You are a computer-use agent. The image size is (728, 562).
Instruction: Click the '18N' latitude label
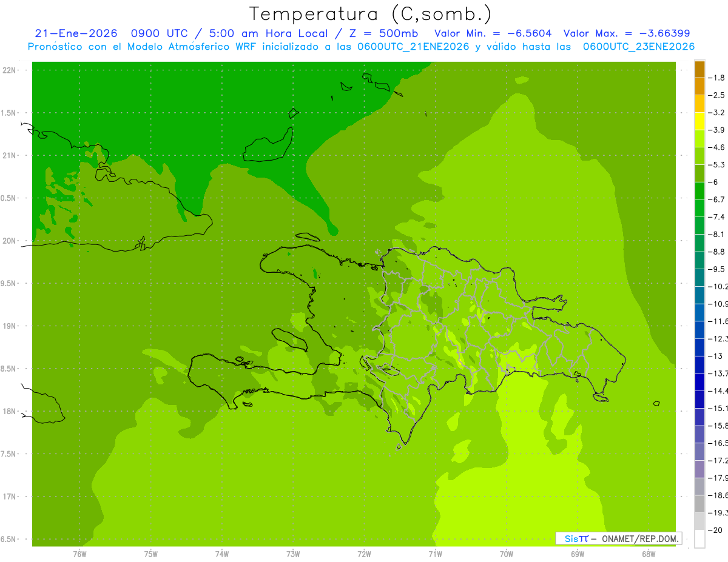click(x=8, y=412)
